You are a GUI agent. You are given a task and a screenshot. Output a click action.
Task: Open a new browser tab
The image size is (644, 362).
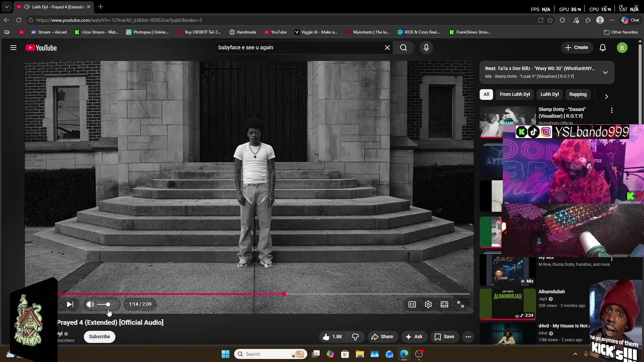coord(101,7)
